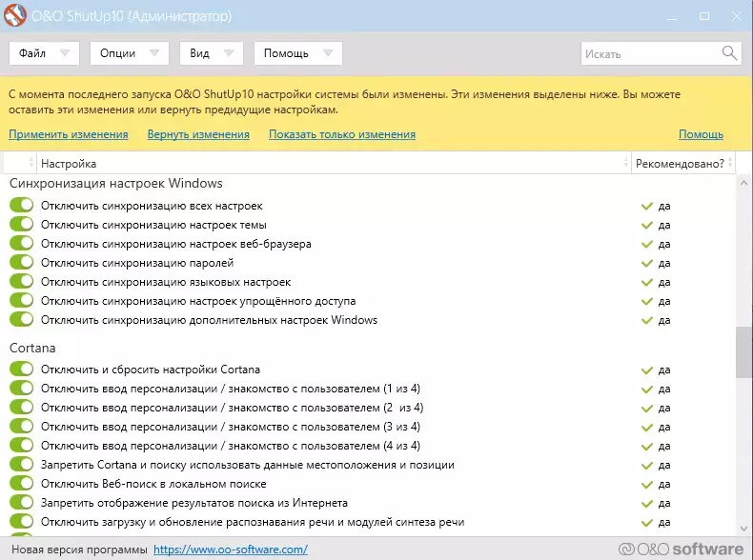
Task: Toggle disable sync of theme settings
Action: pos(22,224)
